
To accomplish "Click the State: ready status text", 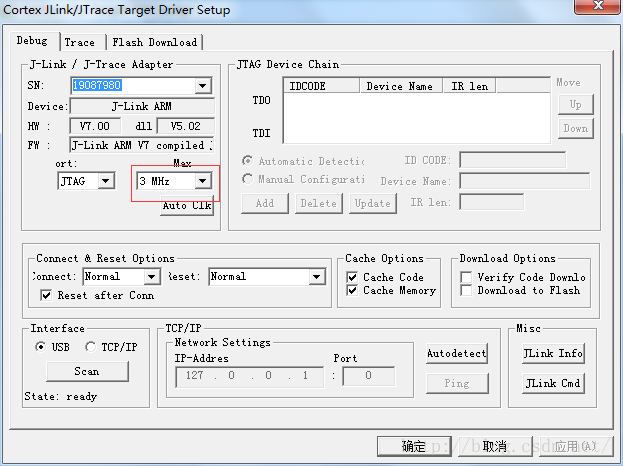I will click(x=61, y=396).
